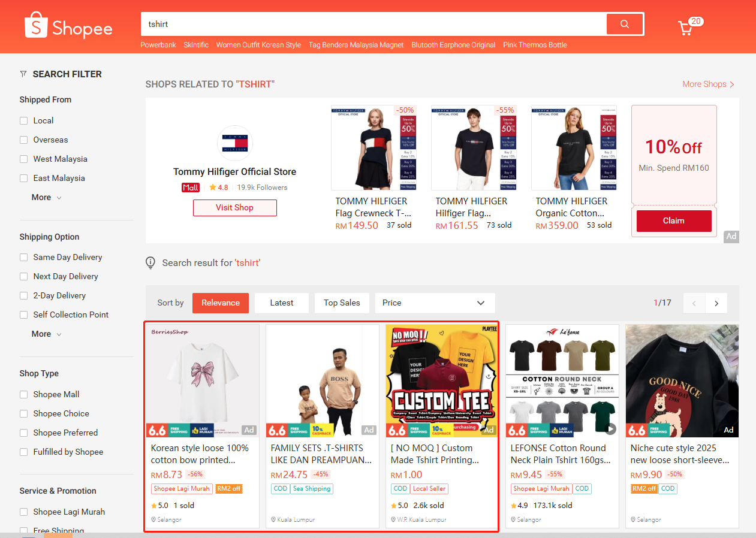The height and width of the screenshot is (538, 756).
Task: Enable the West Malaysia filter
Action: 24,159
